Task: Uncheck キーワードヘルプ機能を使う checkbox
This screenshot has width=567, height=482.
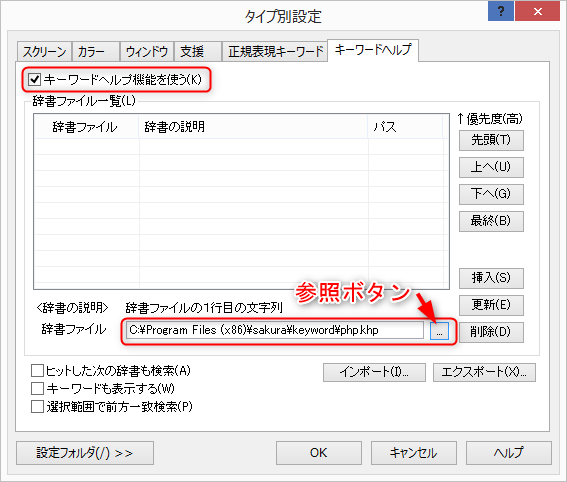Action: click(x=35, y=79)
